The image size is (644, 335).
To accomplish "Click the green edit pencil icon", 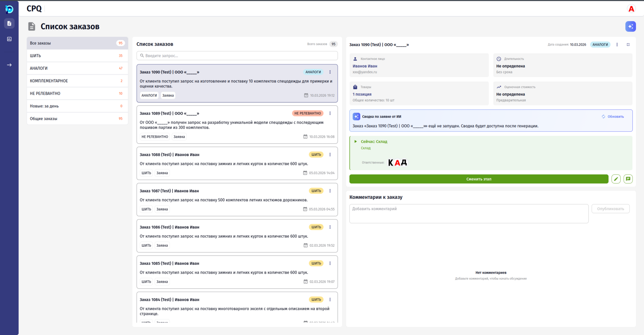I will pyautogui.click(x=616, y=179).
